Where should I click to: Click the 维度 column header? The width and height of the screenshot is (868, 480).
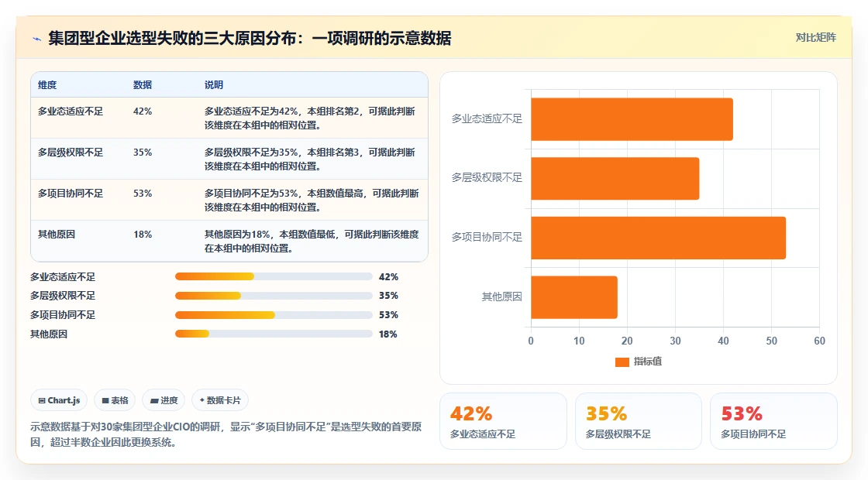pyautogui.click(x=47, y=84)
